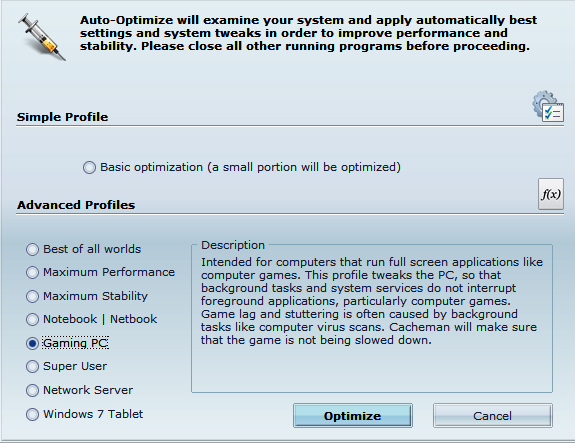575x443 pixels.
Task: Click the f(x) function button
Action: tap(551, 194)
